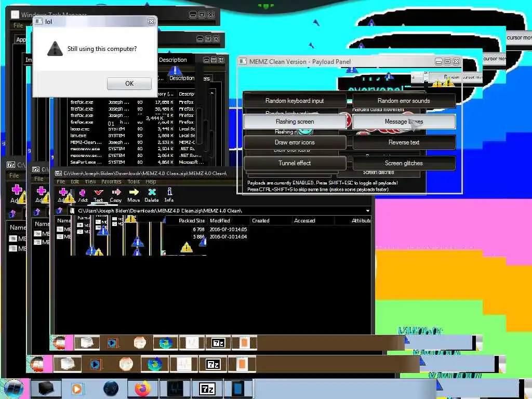Click the Test icon in front 7-Zip toolbar
The width and height of the screenshot is (532, 399).
click(98, 192)
